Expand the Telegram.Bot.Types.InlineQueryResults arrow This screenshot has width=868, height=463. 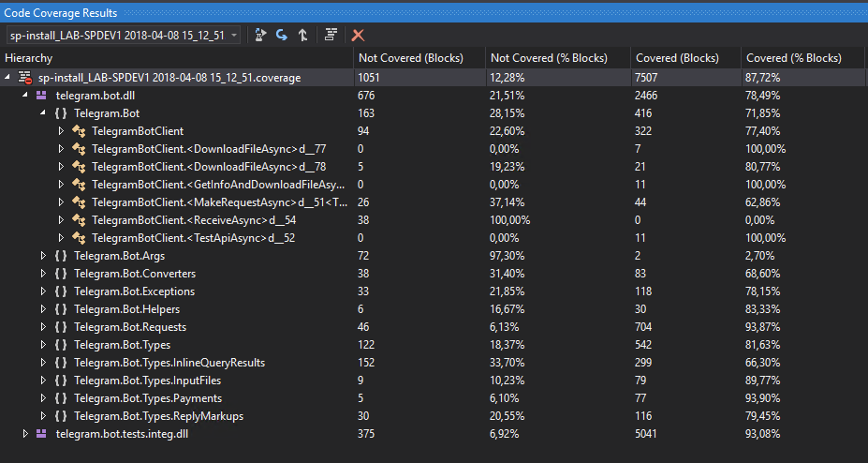point(43,363)
